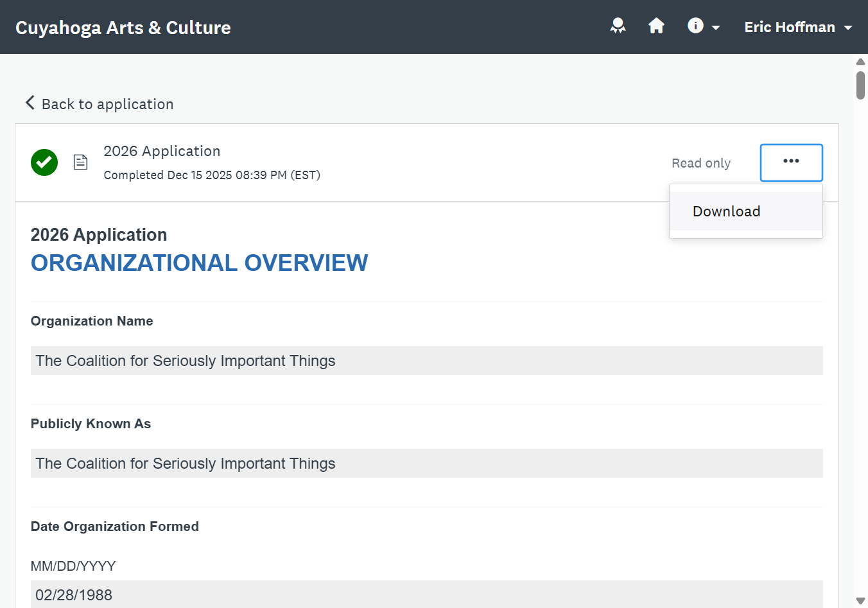868x608 pixels.
Task: Open the info help icon menu
Action: tap(704, 26)
